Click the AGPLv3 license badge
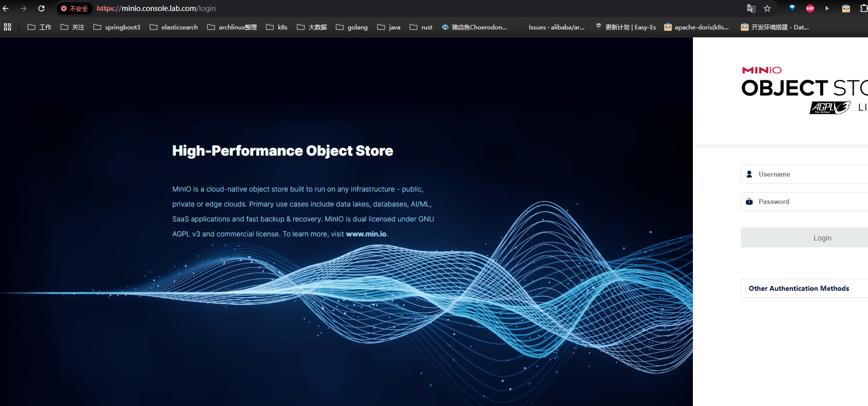 pos(830,107)
